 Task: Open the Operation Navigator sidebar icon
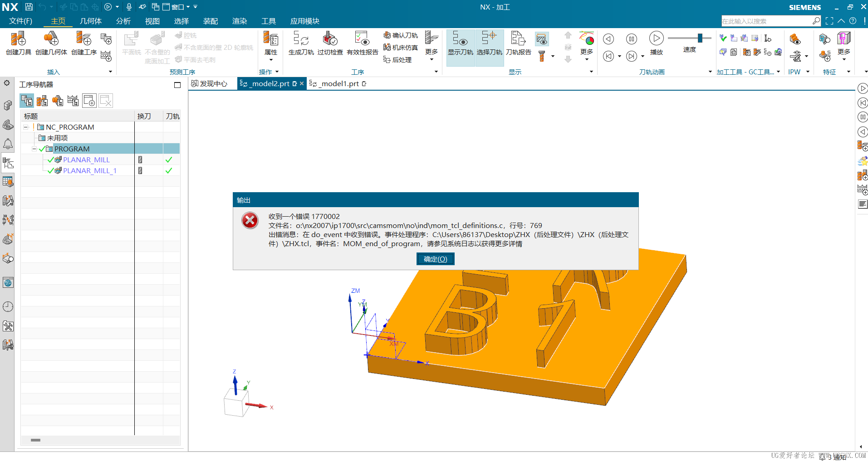(8, 163)
